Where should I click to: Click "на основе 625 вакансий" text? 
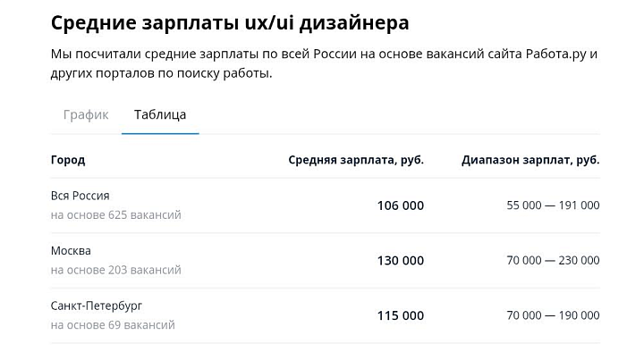pyautogui.click(x=115, y=215)
